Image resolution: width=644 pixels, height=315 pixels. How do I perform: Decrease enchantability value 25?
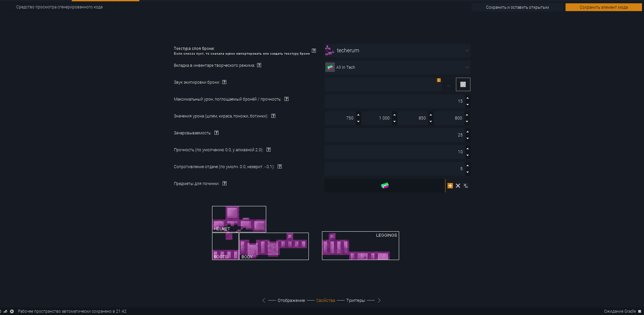(467, 138)
